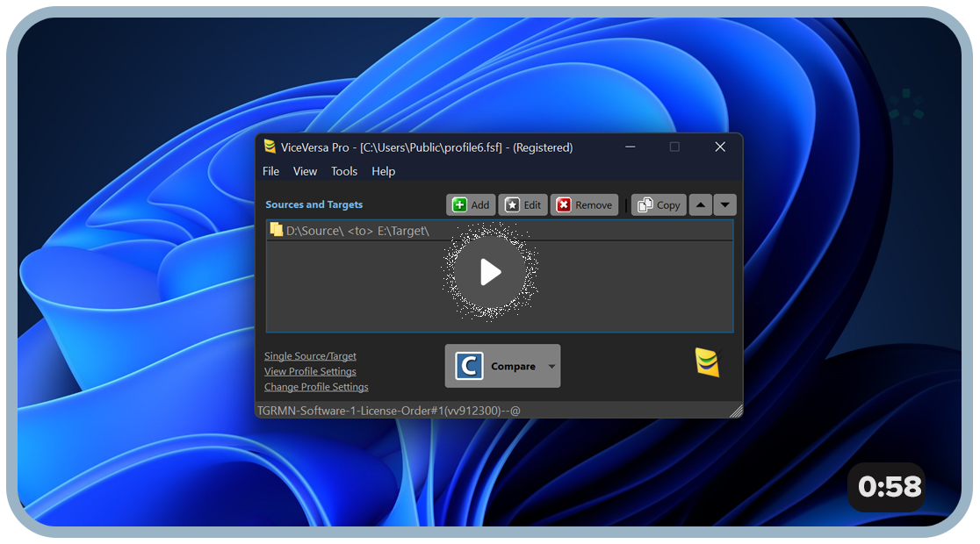The image size is (980, 544).
Task: Open the File menu
Action: tap(270, 171)
